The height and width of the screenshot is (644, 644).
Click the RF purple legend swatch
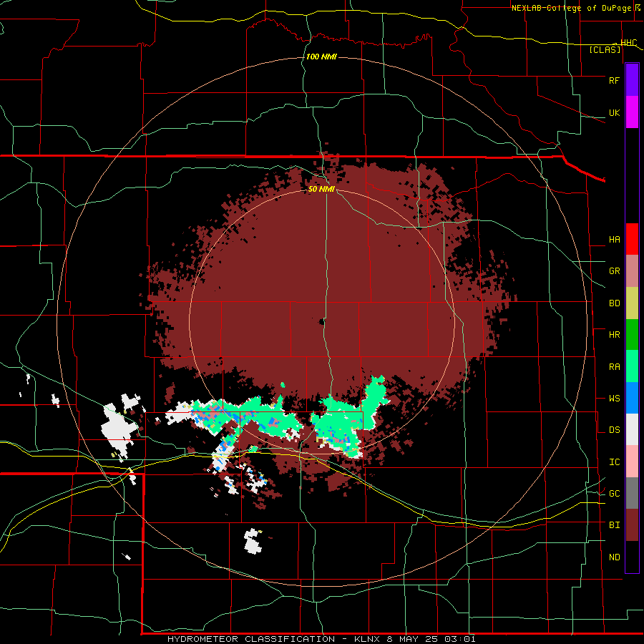(x=632, y=80)
